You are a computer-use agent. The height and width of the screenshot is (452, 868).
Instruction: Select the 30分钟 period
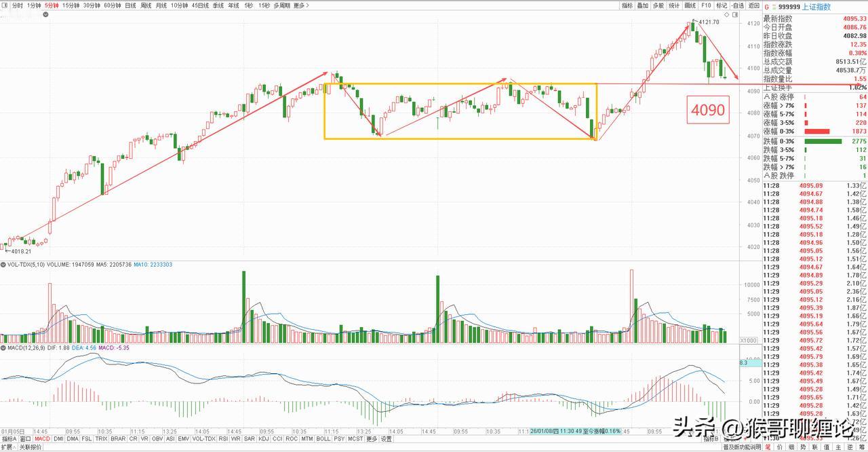(x=92, y=5)
